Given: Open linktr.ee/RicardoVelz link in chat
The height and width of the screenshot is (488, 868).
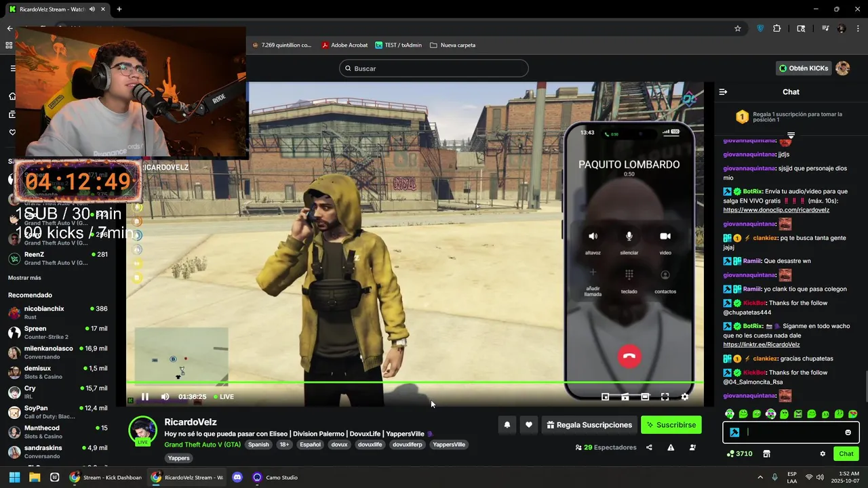Looking at the screenshot, I should point(762,344).
